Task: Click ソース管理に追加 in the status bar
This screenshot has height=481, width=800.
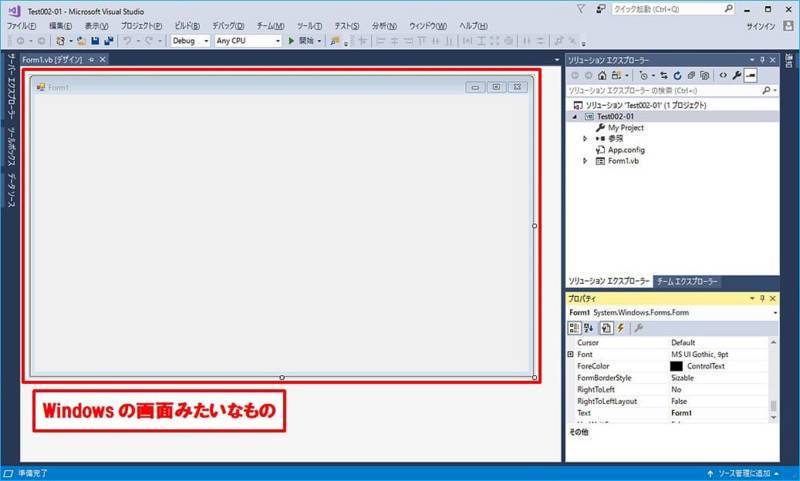Action: (744, 474)
